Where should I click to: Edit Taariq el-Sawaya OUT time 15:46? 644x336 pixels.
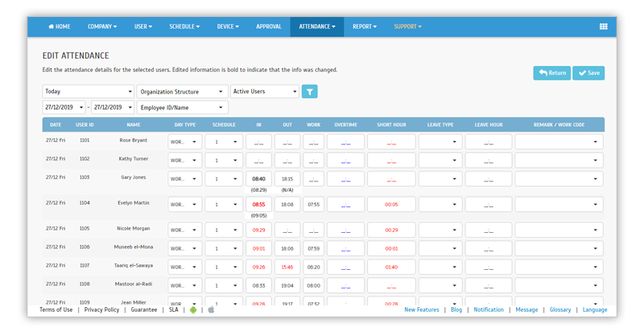point(287,267)
